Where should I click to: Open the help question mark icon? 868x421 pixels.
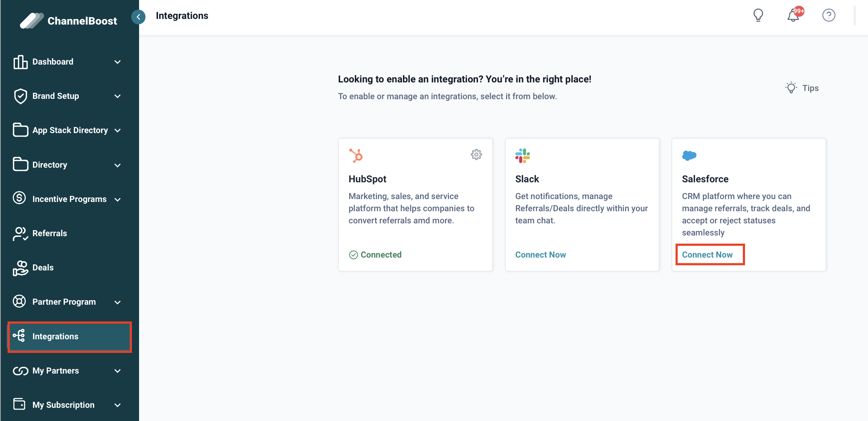tap(828, 15)
